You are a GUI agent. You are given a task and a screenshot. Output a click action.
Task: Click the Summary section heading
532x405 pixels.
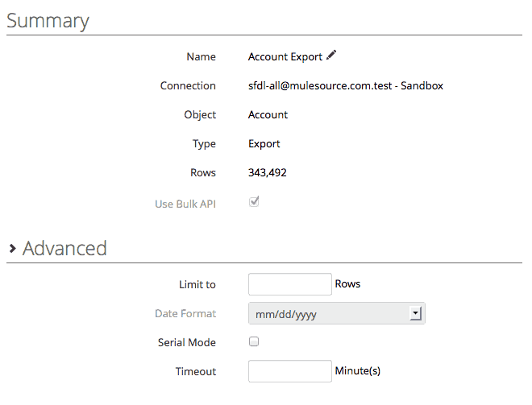[x=48, y=20]
